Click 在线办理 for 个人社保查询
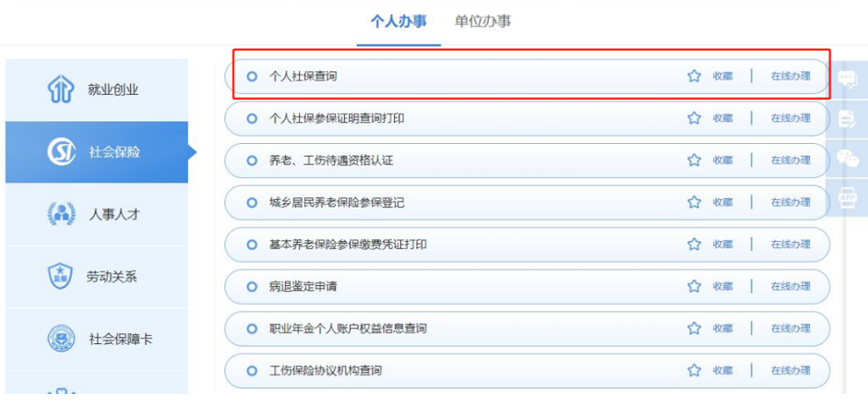 [791, 77]
